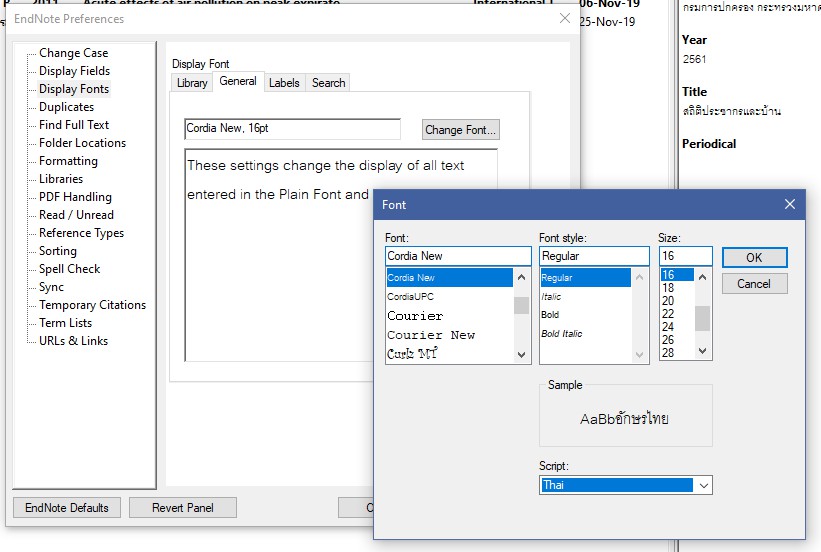Open Libraries preferences
This screenshot has height=552, width=821.
pyautogui.click(x=61, y=179)
